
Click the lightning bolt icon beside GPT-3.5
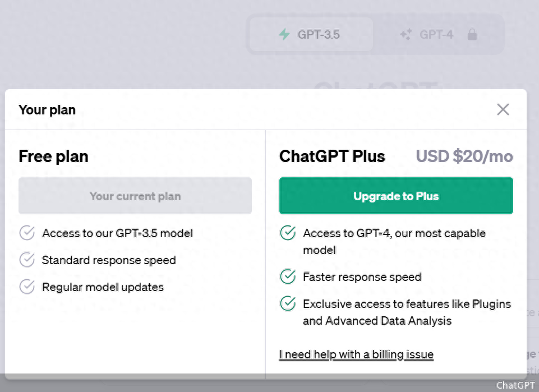click(284, 35)
